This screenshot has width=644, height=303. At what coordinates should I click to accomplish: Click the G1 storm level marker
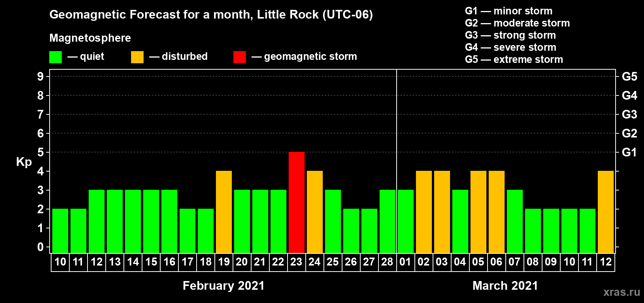tap(629, 152)
